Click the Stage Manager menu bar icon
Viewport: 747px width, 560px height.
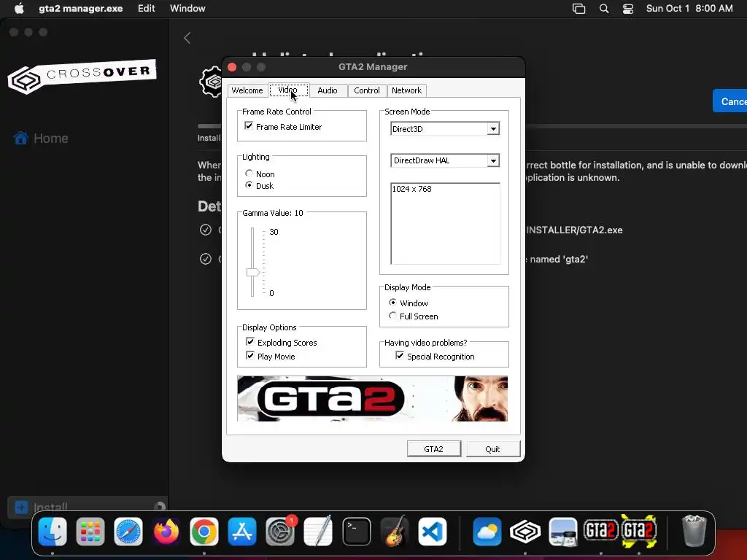coord(578,9)
